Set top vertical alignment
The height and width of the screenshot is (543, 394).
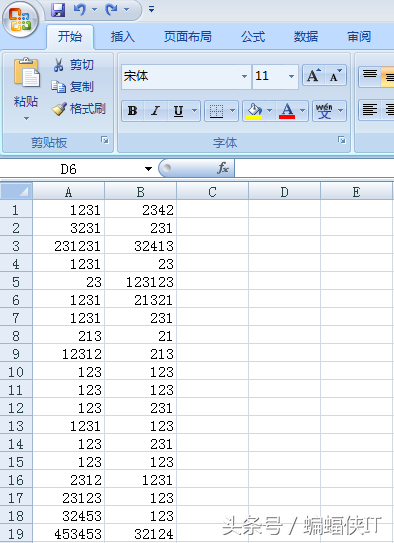pos(370,75)
